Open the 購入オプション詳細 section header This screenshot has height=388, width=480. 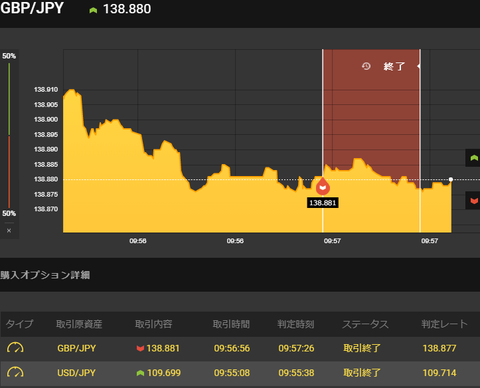(x=45, y=275)
